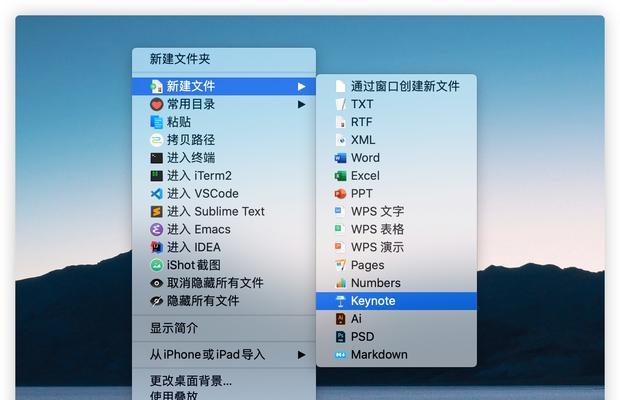Click the Markdown text label
This screenshot has width=620, height=400.
tap(379, 355)
